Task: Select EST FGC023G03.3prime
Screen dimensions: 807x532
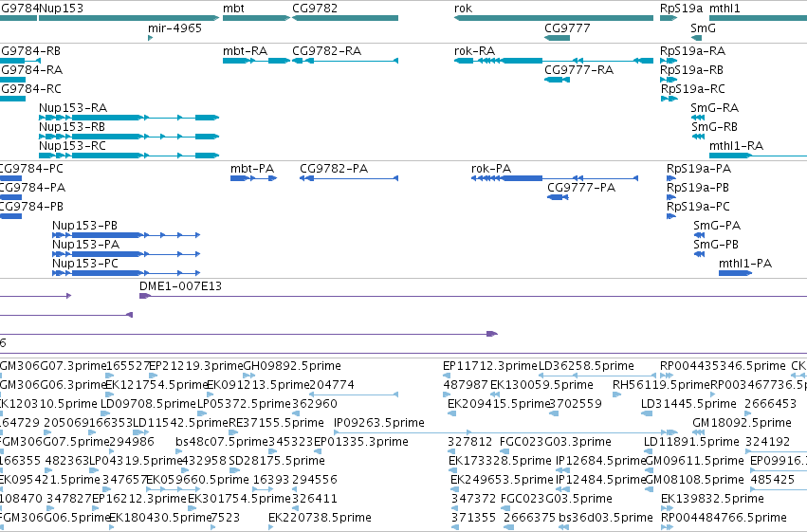Action: pyautogui.click(x=504, y=451)
